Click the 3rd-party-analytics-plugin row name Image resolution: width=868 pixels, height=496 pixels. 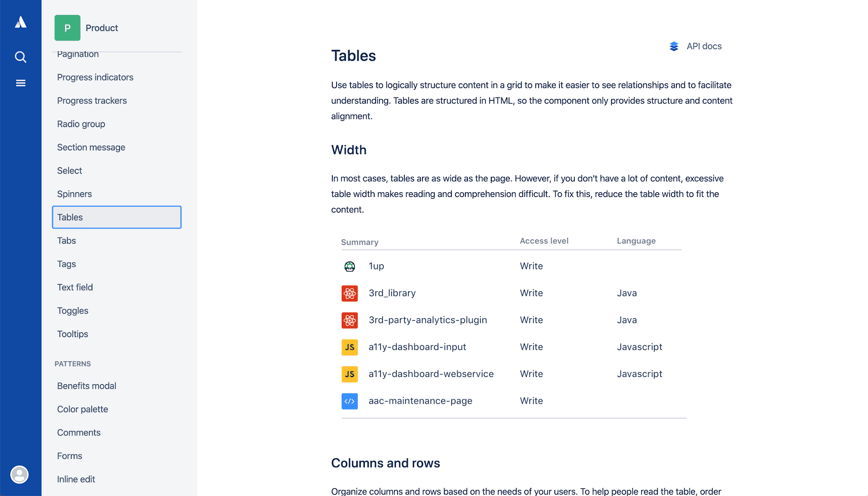[428, 320]
